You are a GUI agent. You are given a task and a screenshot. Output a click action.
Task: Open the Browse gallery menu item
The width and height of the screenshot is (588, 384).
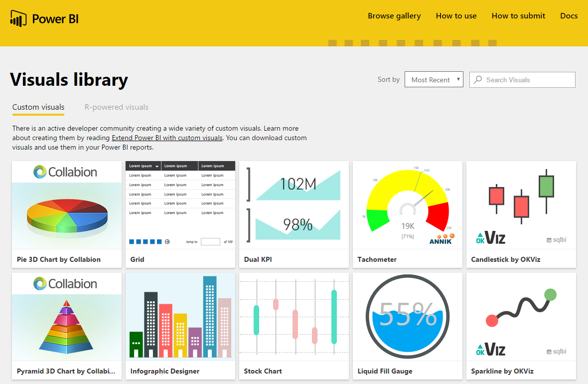click(394, 16)
